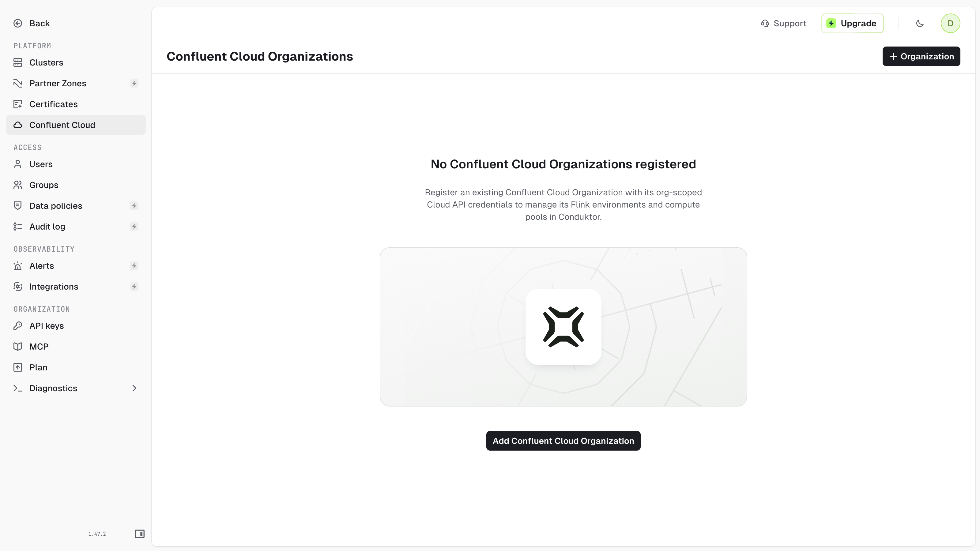The width and height of the screenshot is (980, 551).
Task: Open API keys page
Action: pyautogui.click(x=76, y=326)
